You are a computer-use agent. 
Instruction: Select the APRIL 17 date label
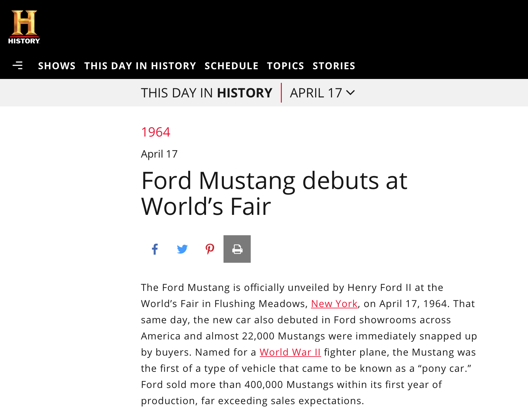tap(316, 93)
